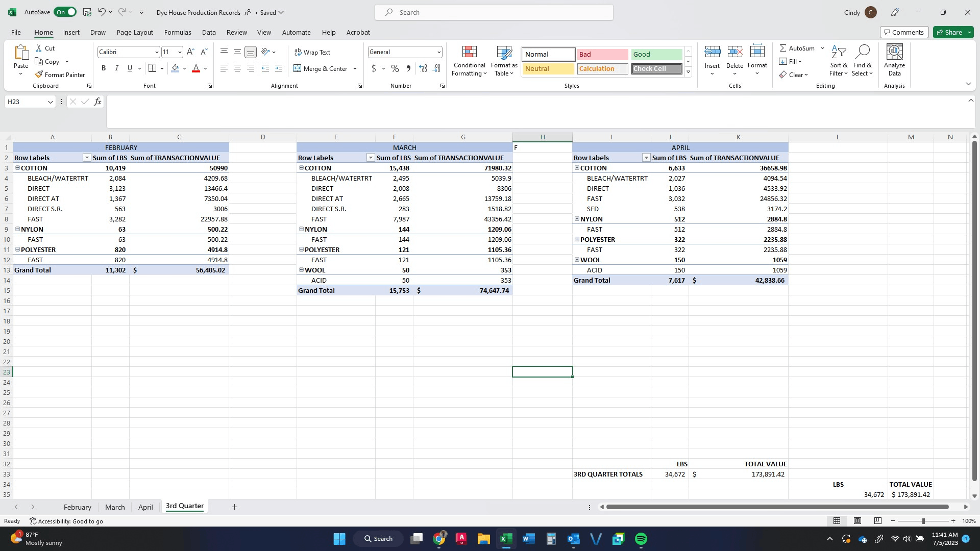The height and width of the screenshot is (551, 980).
Task: Collapse the WOOL group in the March table
Action: (301, 270)
